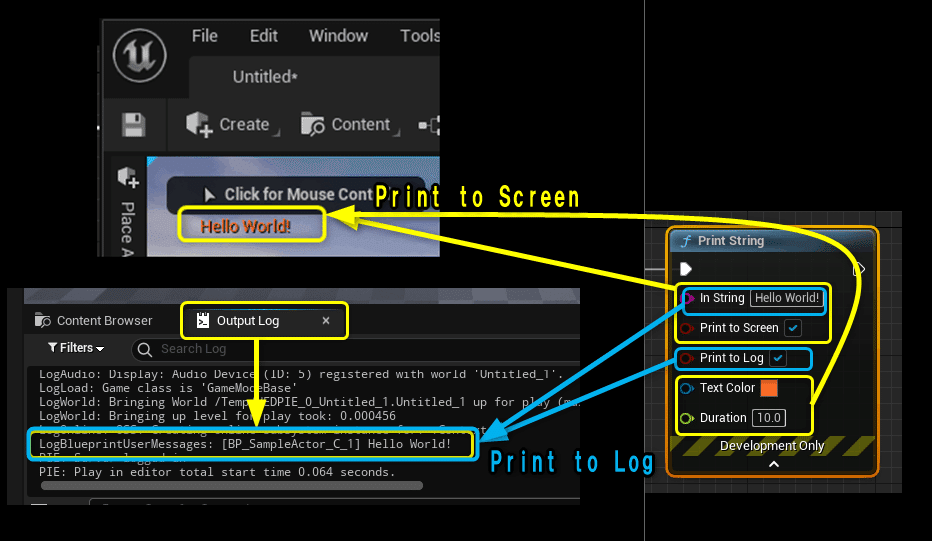Switch to the Output Log tab
932x541 pixels.
point(248,321)
